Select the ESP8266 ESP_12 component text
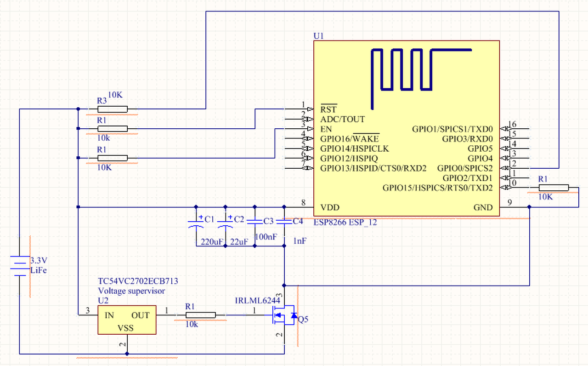The image size is (588, 366). click(345, 223)
